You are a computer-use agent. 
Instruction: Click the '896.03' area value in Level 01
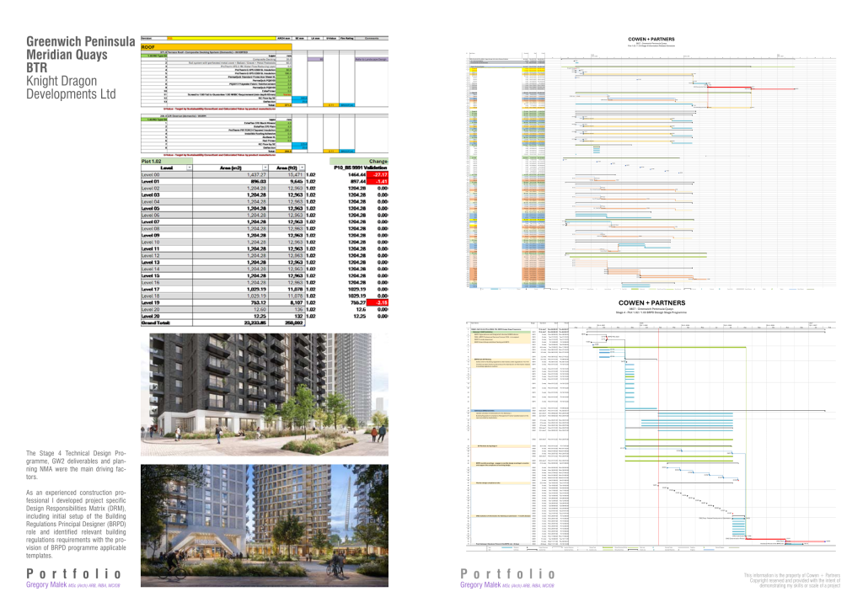tap(259, 182)
